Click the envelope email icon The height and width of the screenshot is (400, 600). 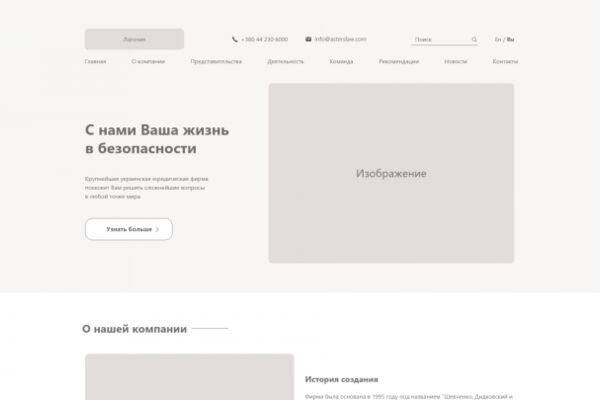[308, 39]
